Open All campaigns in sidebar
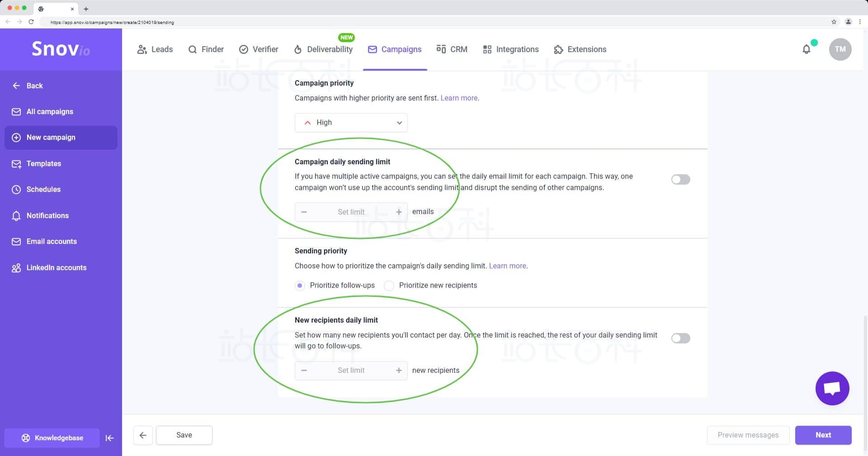The image size is (868, 456). (x=61, y=112)
